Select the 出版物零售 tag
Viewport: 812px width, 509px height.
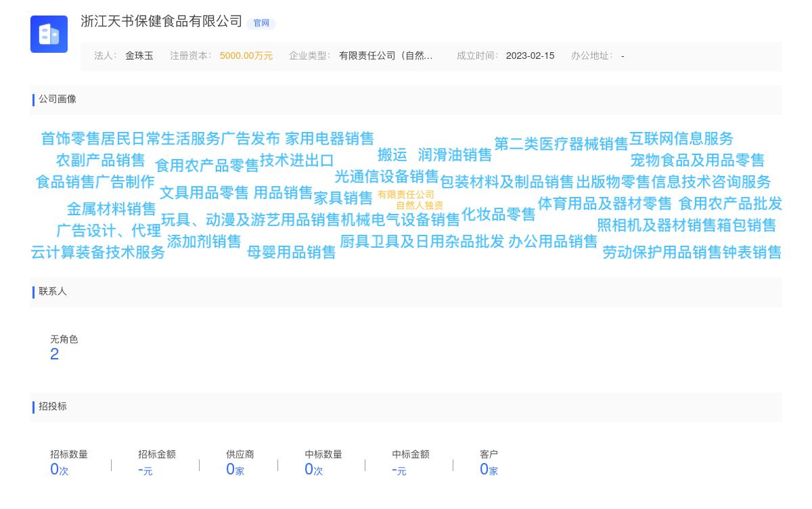point(613,182)
